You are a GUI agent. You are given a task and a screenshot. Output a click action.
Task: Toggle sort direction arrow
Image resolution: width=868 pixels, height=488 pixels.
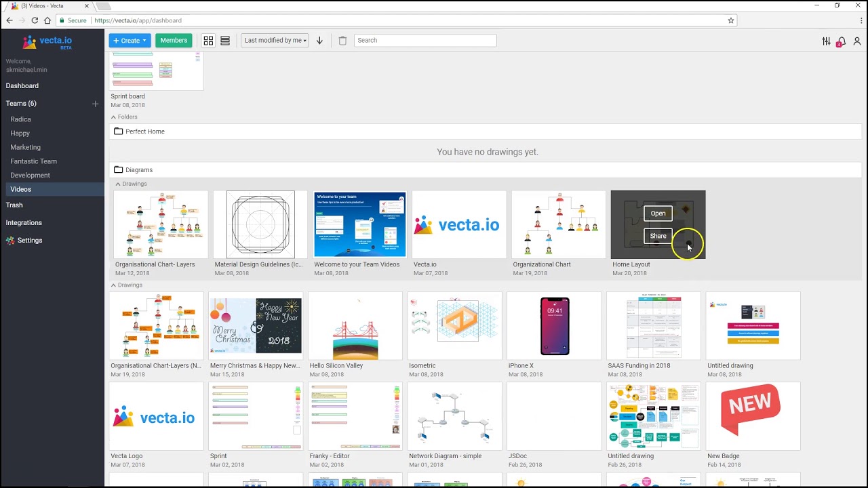[x=319, y=41]
